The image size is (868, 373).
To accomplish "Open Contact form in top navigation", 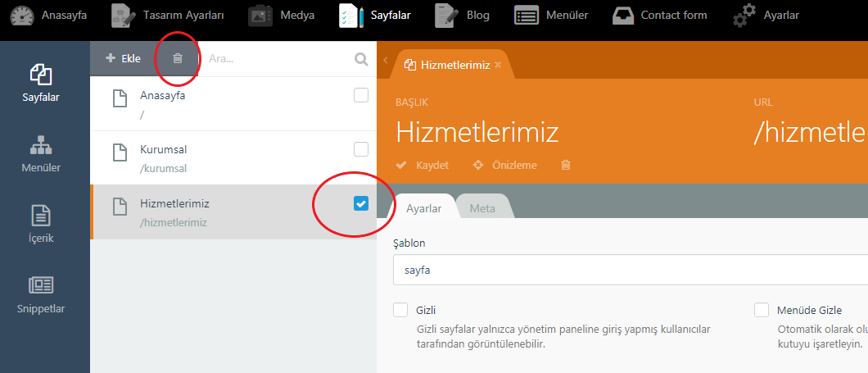I will (659, 16).
